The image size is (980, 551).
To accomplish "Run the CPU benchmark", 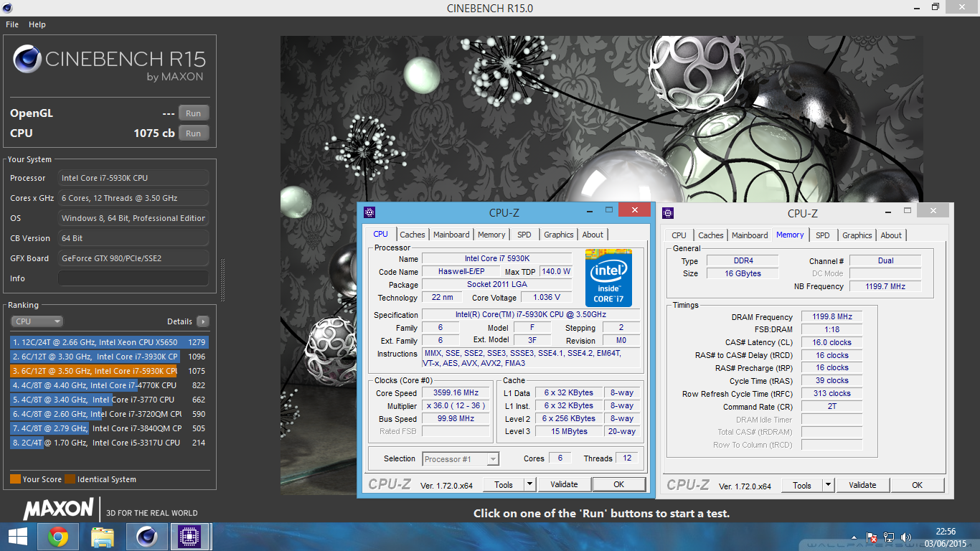I will pyautogui.click(x=194, y=133).
